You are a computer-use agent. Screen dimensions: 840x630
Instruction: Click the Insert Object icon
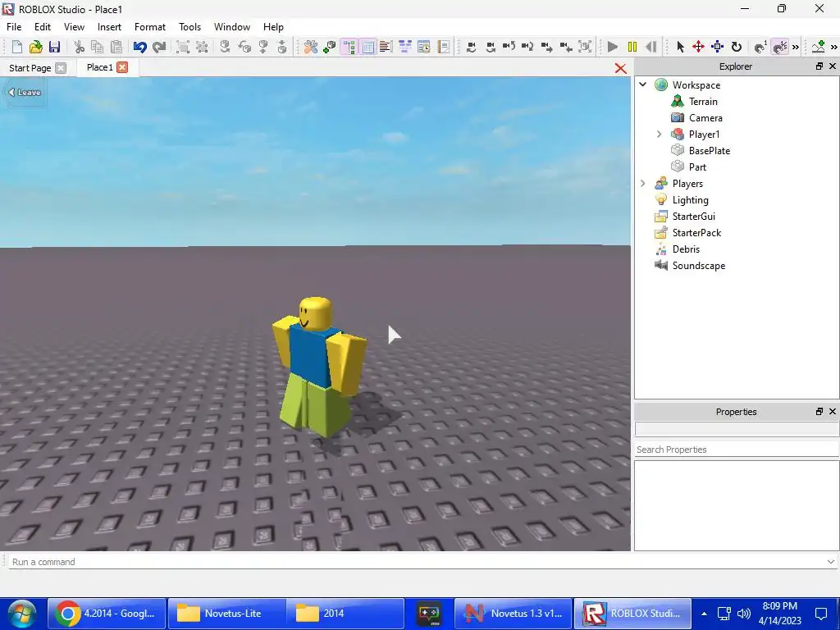point(330,47)
